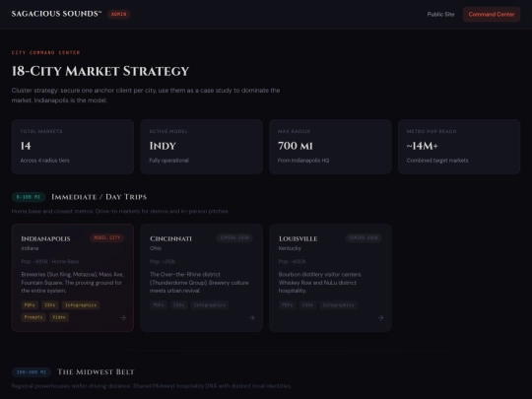Viewport: 532px width, 399px height.
Task: Click the Indianapolis card arrow icon
Action: click(123, 317)
